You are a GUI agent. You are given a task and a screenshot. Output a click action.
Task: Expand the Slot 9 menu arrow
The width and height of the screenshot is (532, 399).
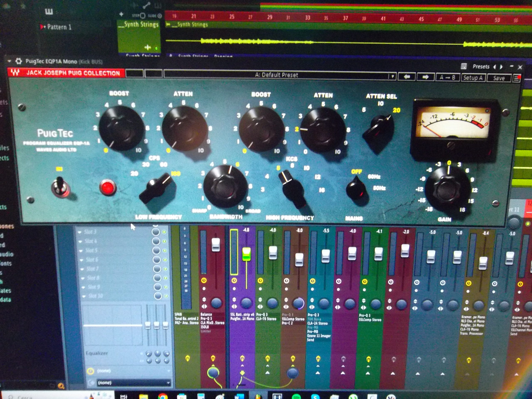click(84, 287)
